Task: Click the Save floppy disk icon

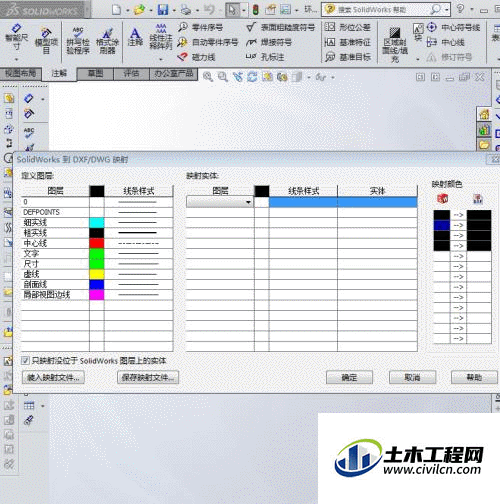Action: (163, 10)
